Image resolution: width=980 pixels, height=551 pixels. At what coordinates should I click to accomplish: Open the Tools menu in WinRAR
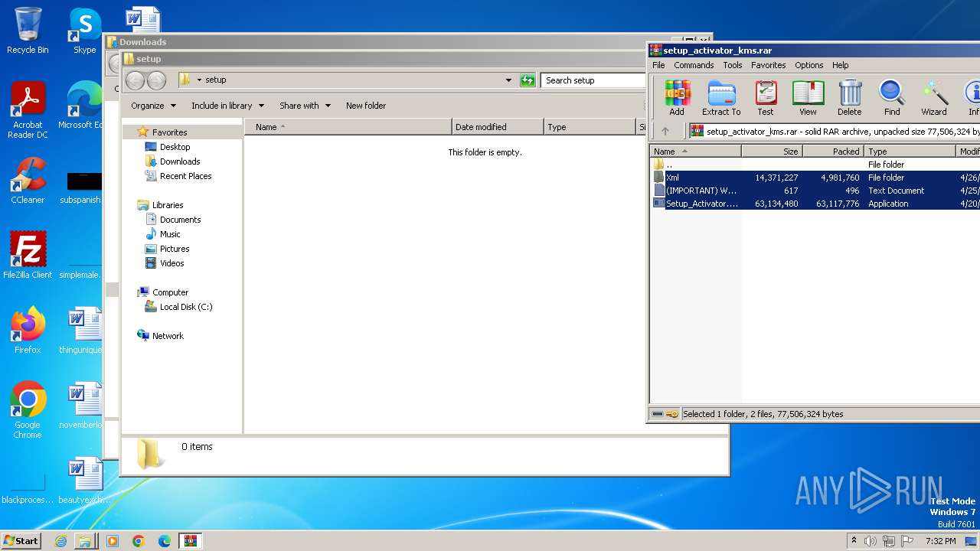733,65
